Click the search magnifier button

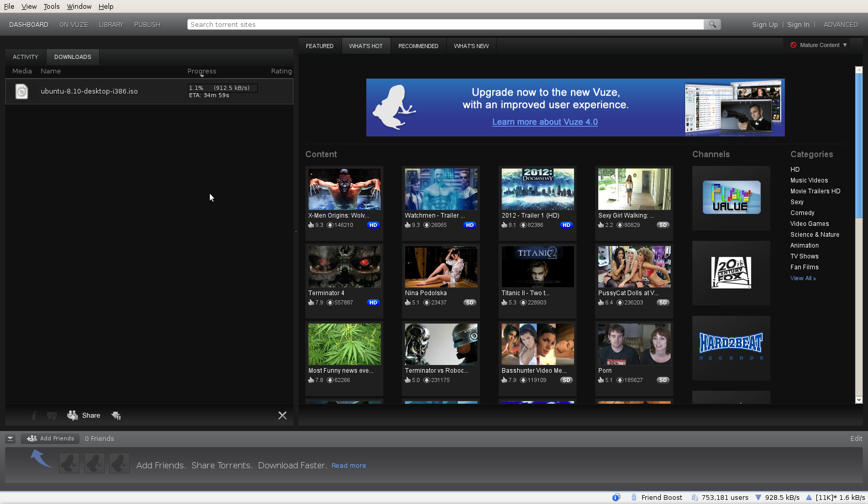[x=712, y=24]
